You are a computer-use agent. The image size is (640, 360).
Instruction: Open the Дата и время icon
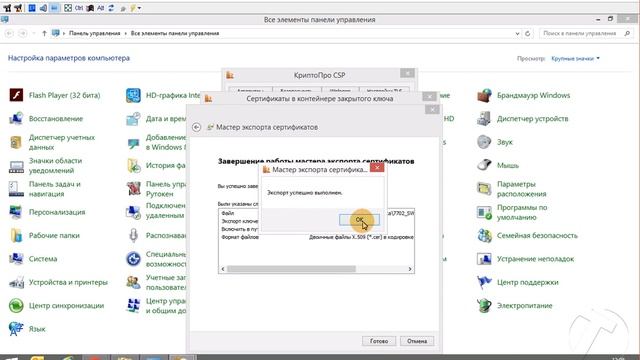tap(133, 119)
